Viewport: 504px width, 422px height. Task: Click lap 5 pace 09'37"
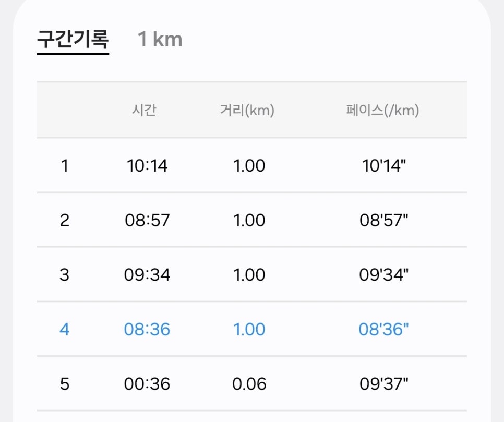[384, 384]
